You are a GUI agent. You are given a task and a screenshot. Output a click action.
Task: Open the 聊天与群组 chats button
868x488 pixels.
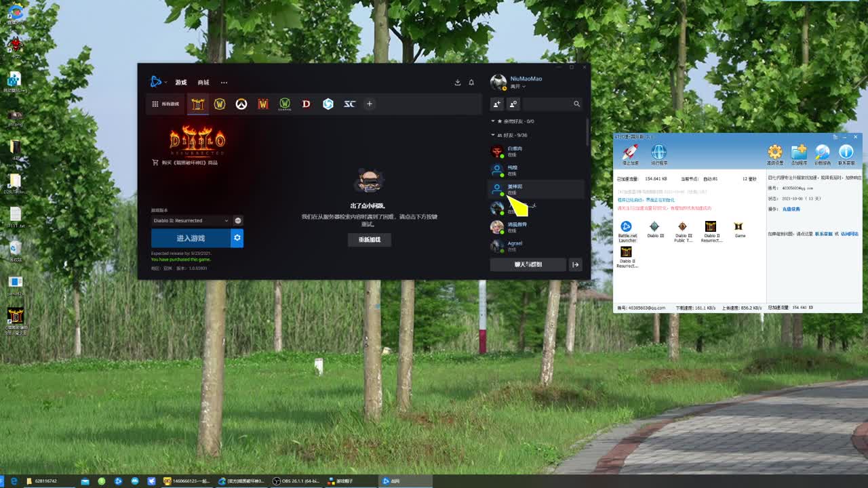(528, 264)
